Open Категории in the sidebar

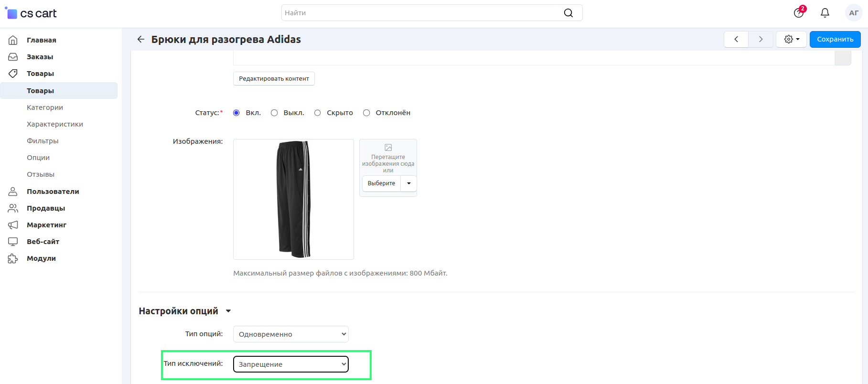(45, 107)
